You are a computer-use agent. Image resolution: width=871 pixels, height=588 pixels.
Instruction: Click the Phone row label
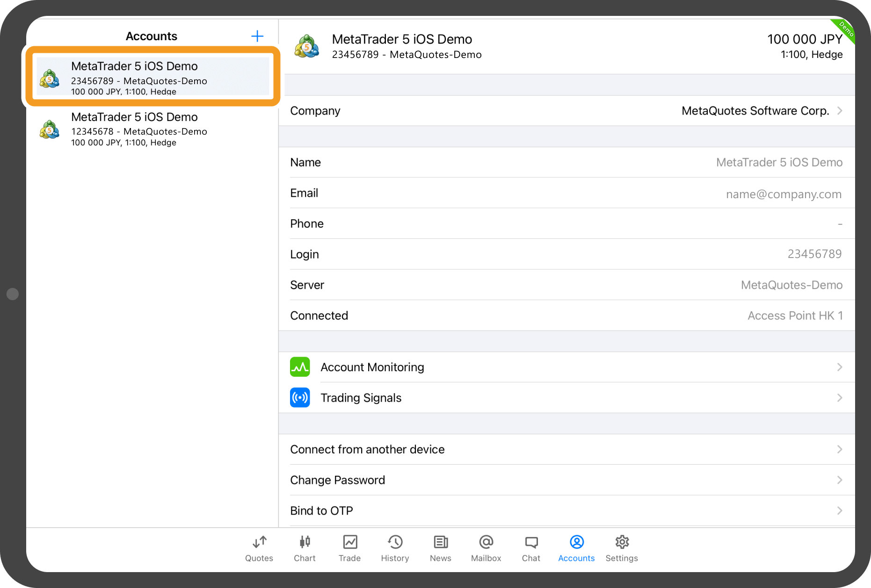(307, 223)
